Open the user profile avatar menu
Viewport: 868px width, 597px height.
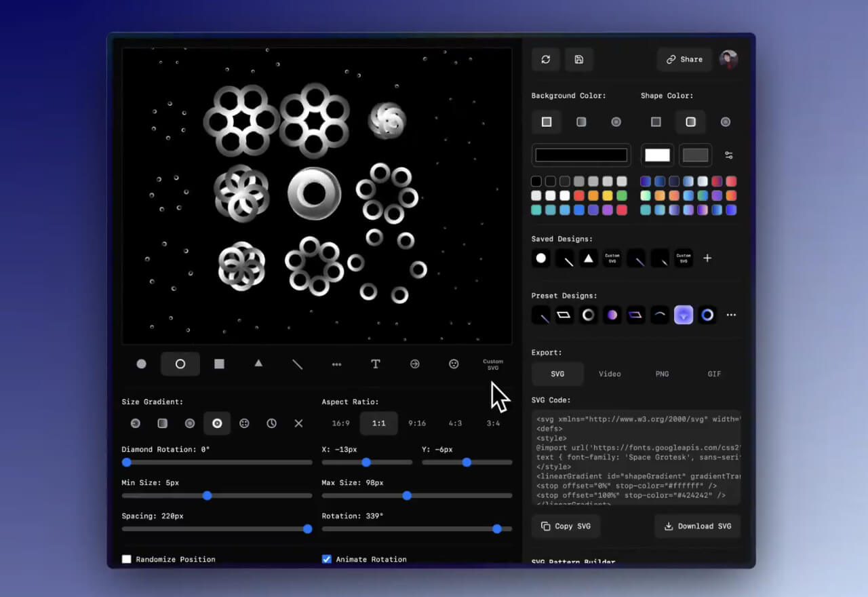[x=728, y=60]
